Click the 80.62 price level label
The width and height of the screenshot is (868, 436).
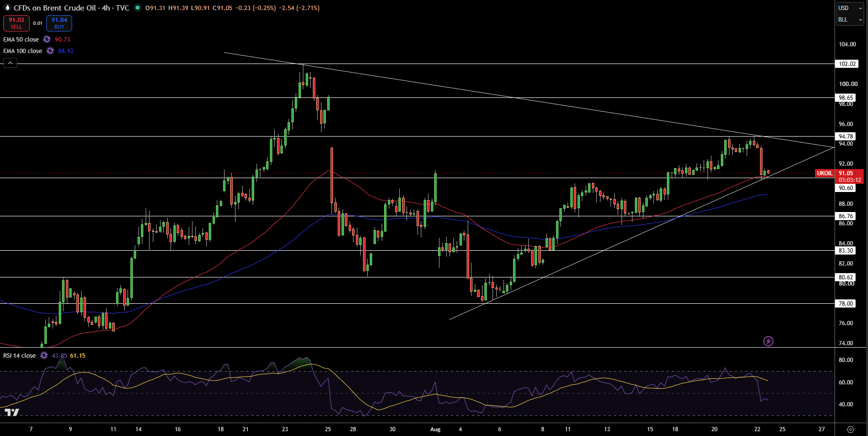point(846,277)
